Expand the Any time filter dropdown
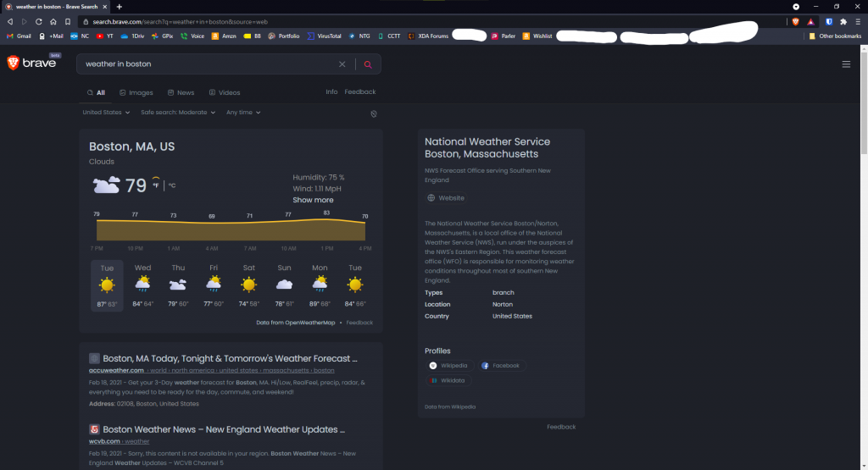 coord(243,113)
